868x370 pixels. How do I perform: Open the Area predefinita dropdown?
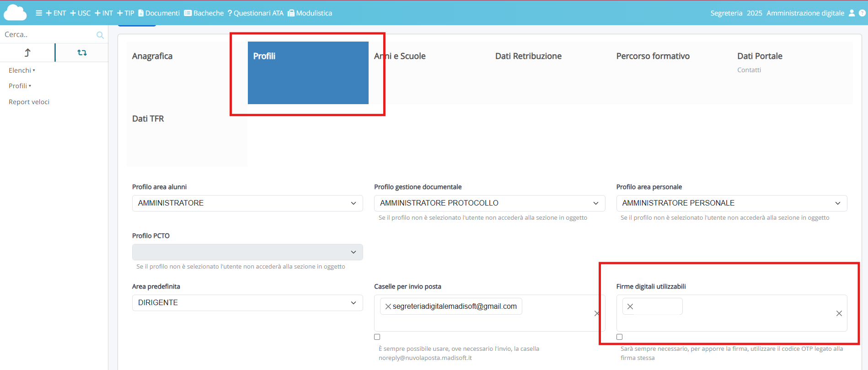(247, 303)
